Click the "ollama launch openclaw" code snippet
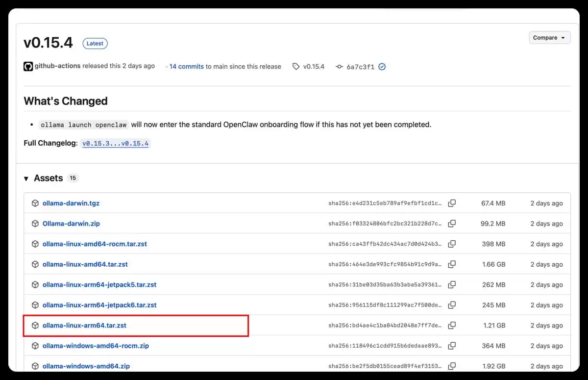588x380 pixels. point(84,125)
